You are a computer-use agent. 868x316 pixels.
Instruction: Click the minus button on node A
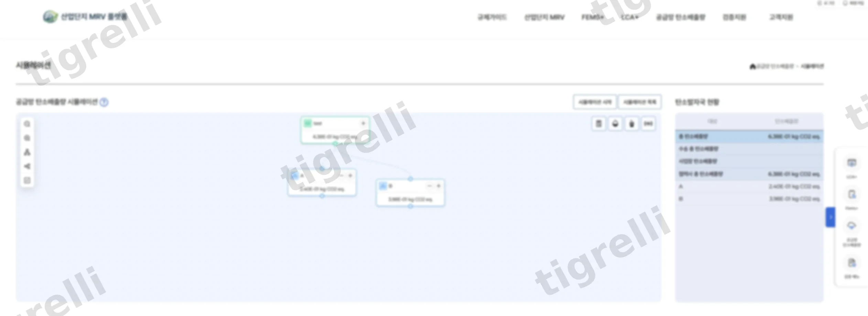(342, 176)
